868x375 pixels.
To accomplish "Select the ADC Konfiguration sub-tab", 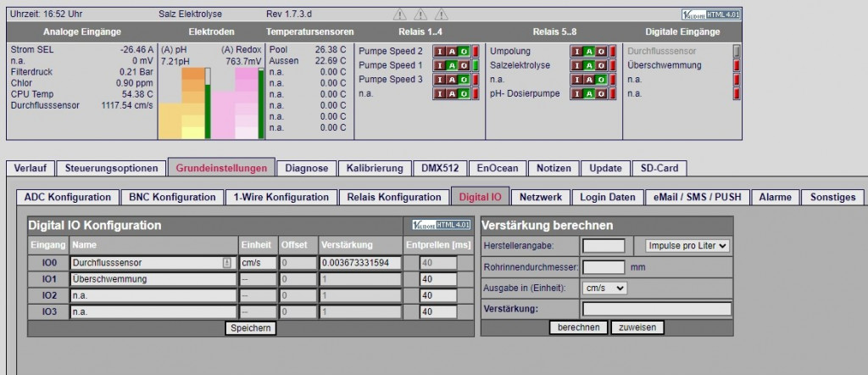I will point(68,197).
